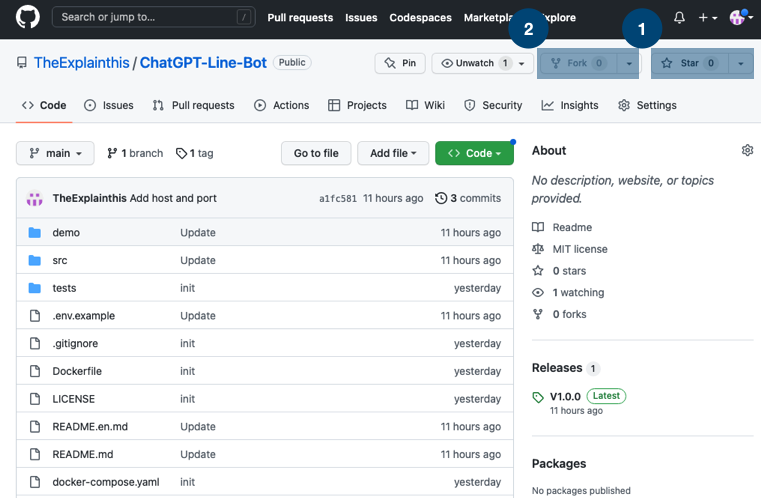Open the TheExplainthis owner link
Viewport: 761px width, 498px height.
pyautogui.click(x=82, y=63)
